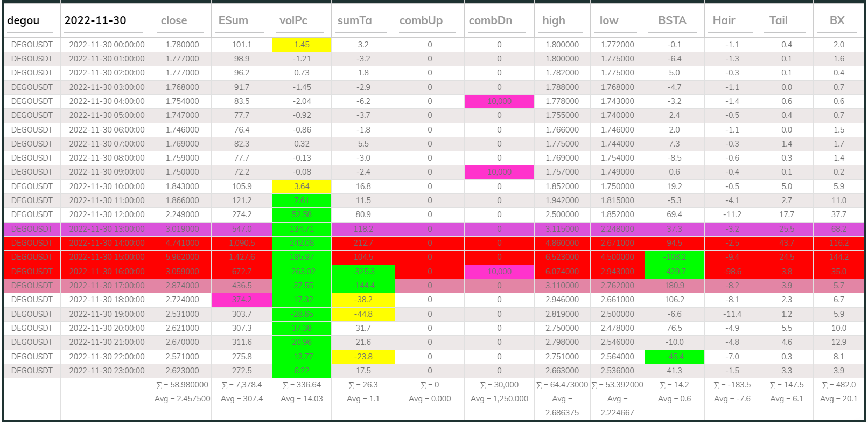868x423 pixels.
Task: Click the yellow volPc cell showing 1.45
Action: click(302, 45)
